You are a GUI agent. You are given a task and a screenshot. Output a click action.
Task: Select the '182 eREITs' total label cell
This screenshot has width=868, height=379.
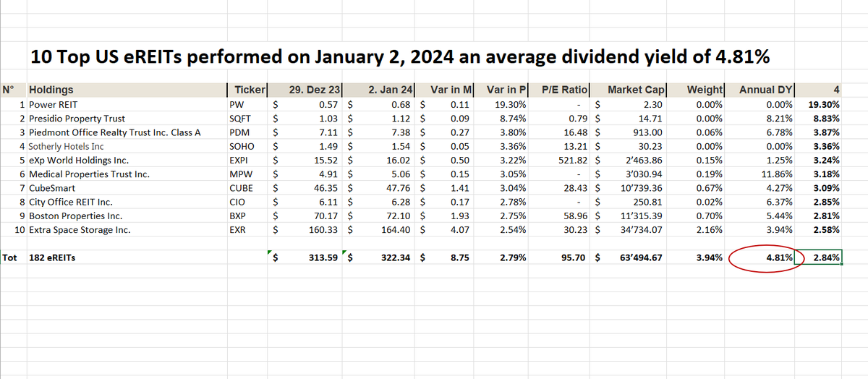tap(127, 257)
